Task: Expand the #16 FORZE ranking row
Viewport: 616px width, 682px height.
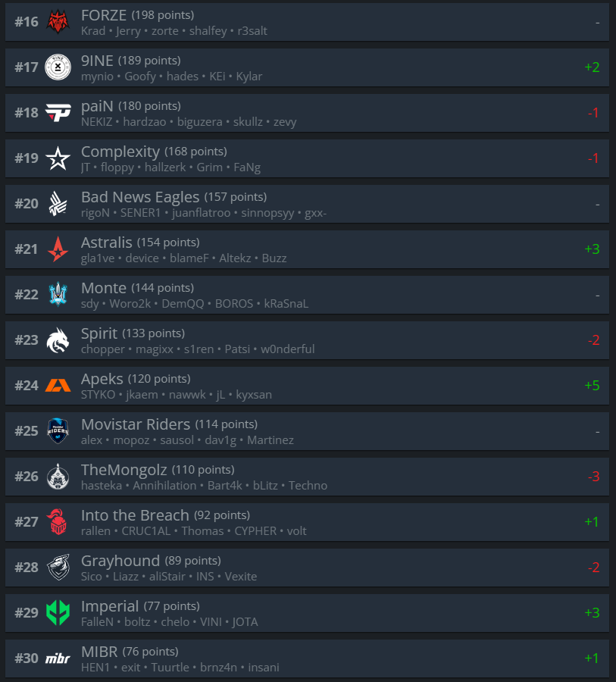Action: point(307,22)
